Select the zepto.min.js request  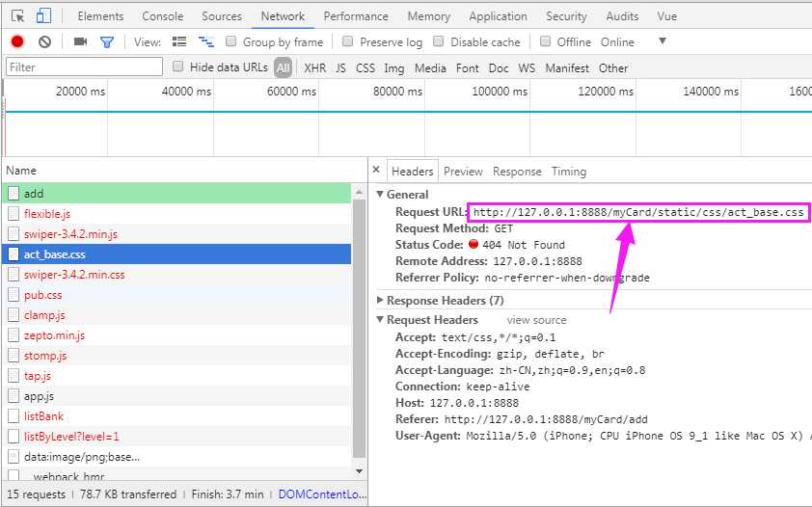(176, 335)
